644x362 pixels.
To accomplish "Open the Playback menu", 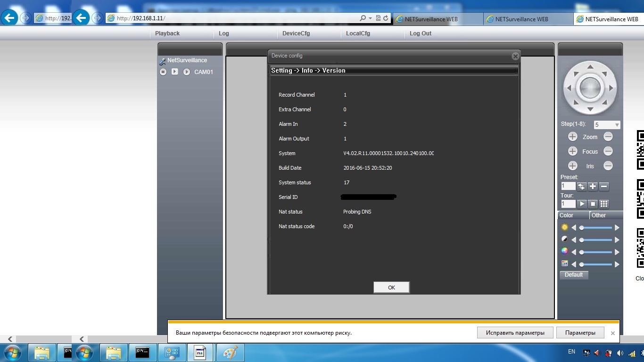I will [167, 33].
